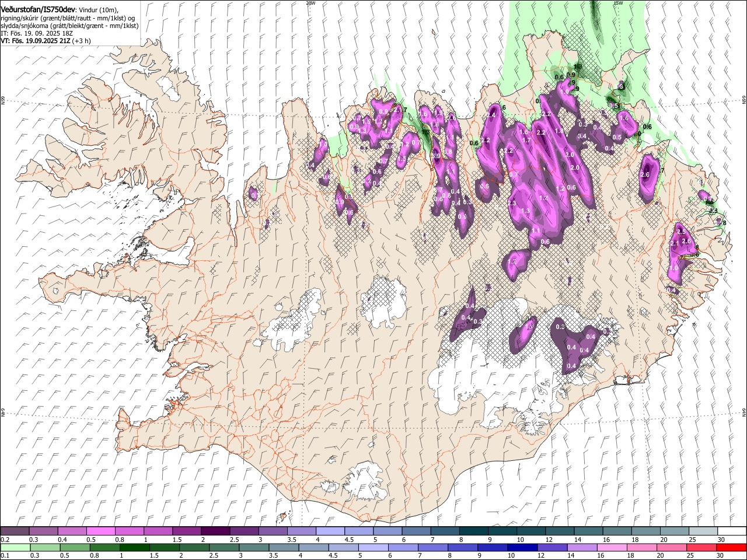Click the 'slydda/snjókoma' description text
747x560 pixels.
pos(24,26)
